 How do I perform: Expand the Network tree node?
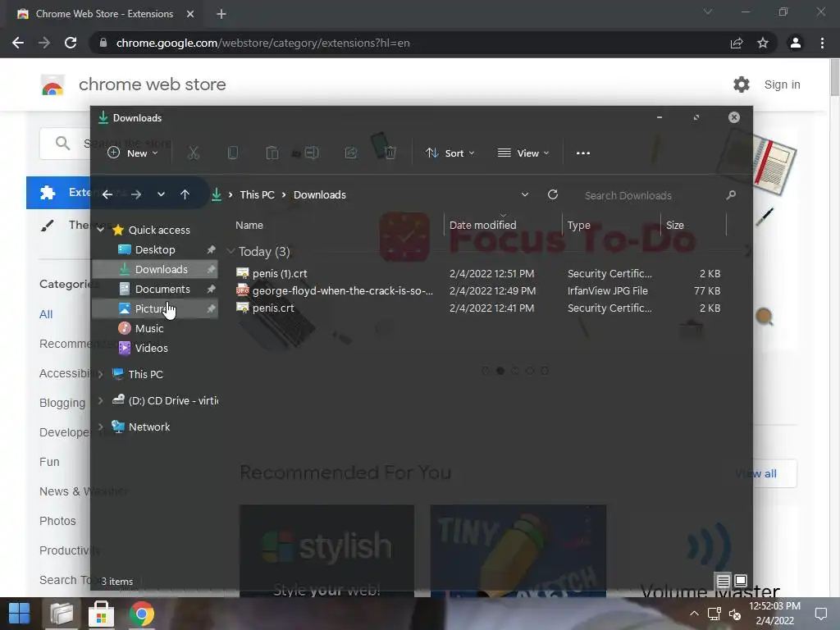[100, 427]
